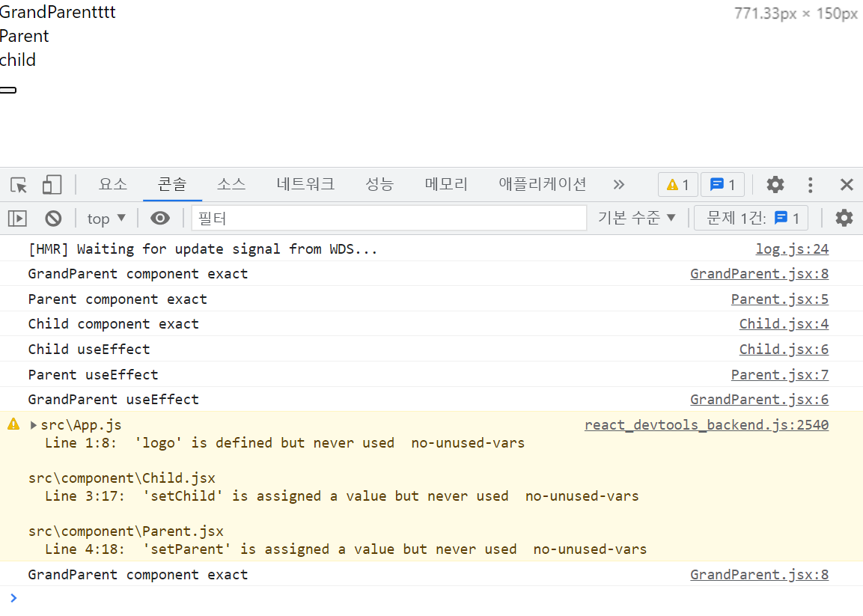This screenshot has width=863, height=616.
Task: Open console settings gear icon
Action: click(x=844, y=218)
